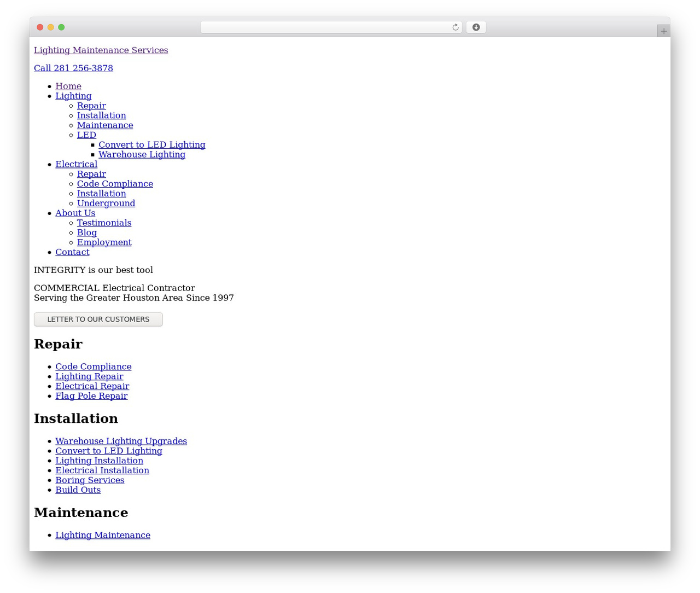Add a new tab with the plus icon
This screenshot has height=593, width=700.
pyautogui.click(x=663, y=31)
